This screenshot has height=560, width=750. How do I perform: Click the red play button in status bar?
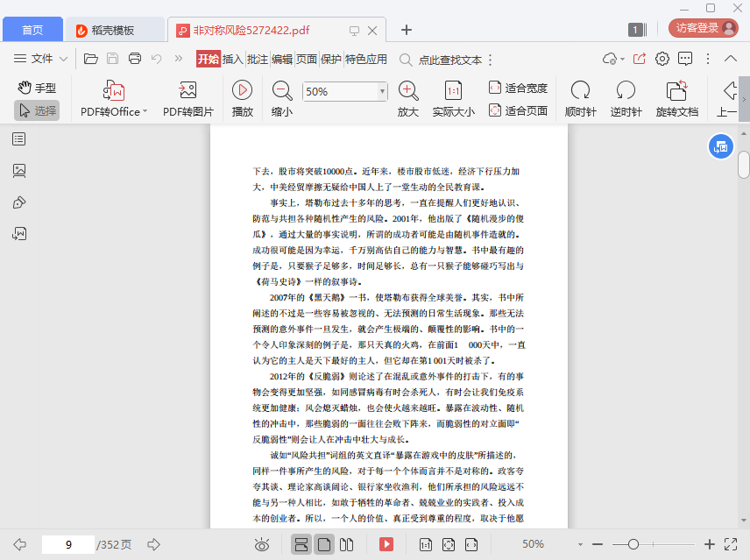click(386, 544)
